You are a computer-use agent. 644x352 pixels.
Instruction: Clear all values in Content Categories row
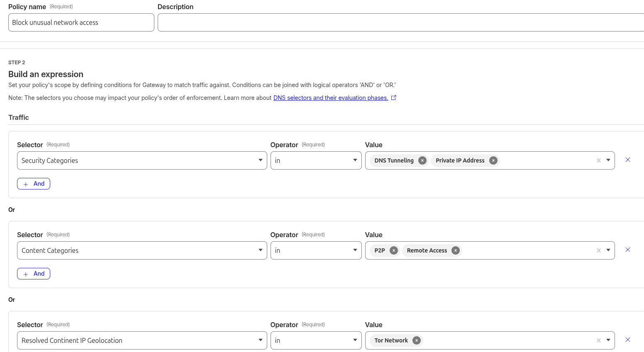[599, 250]
